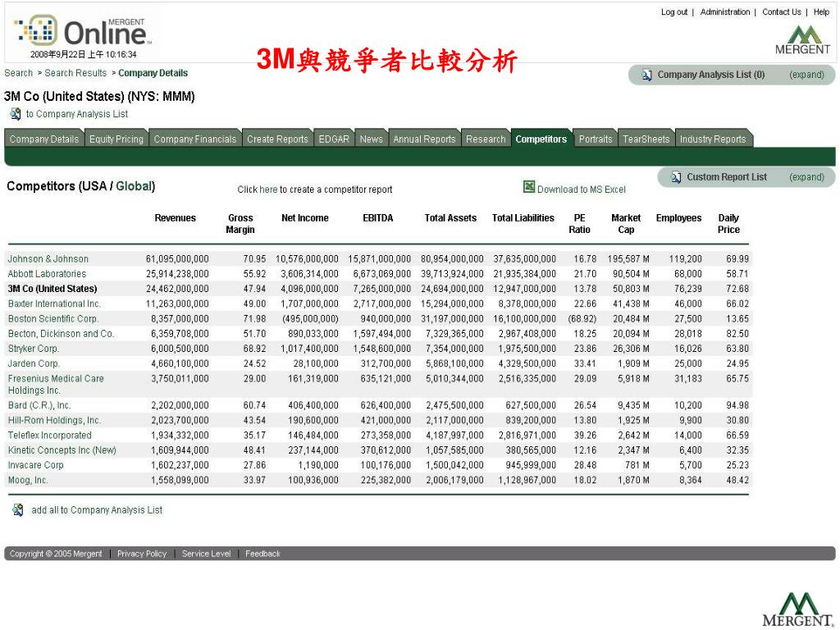Click icon beside 'to Company Analysis List'
This screenshot has height=630, width=840.
point(16,114)
